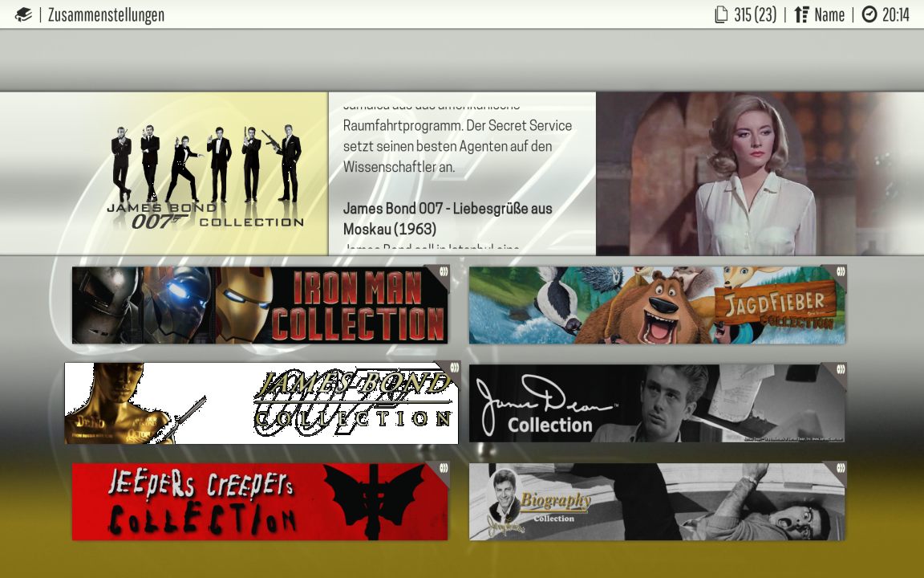
Task: Click the 315 (23) item counter
Action: (x=755, y=14)
